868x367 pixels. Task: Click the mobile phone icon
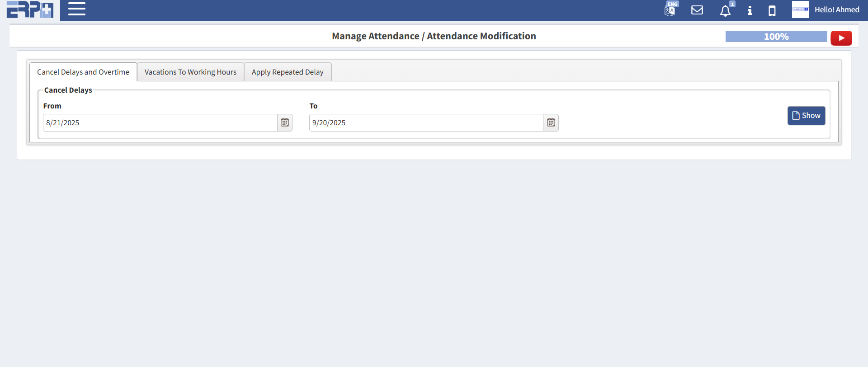(x=772, y=10)
